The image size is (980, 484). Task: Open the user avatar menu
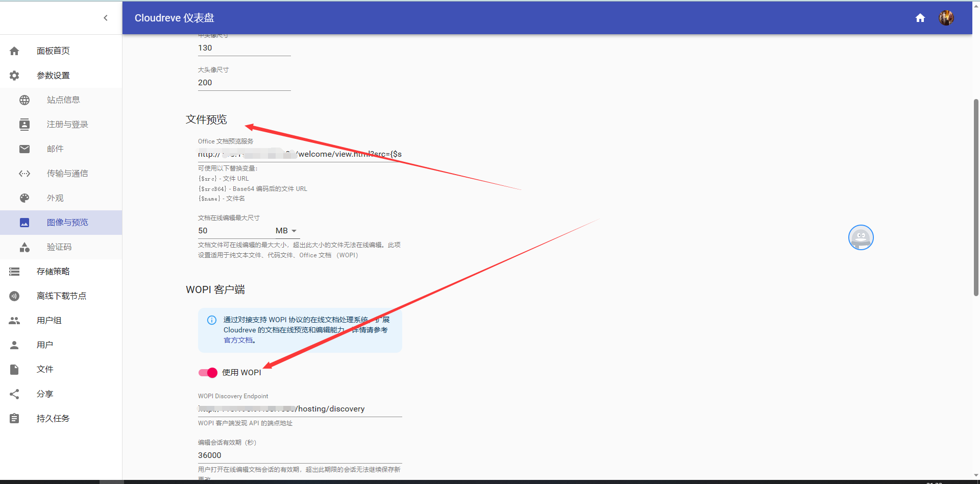tap(946, 18)
